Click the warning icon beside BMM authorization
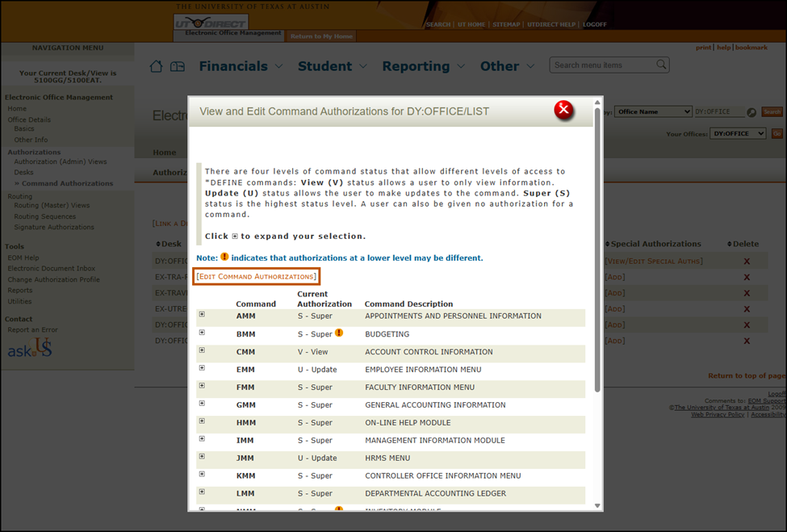Screen dimensions: 787x532 point(339,333)
